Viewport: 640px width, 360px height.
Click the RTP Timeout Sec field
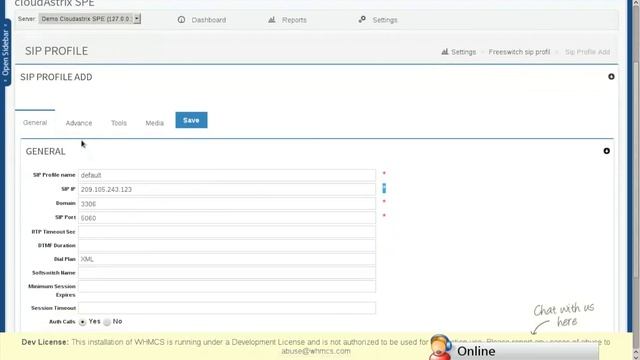coord(227,232)
